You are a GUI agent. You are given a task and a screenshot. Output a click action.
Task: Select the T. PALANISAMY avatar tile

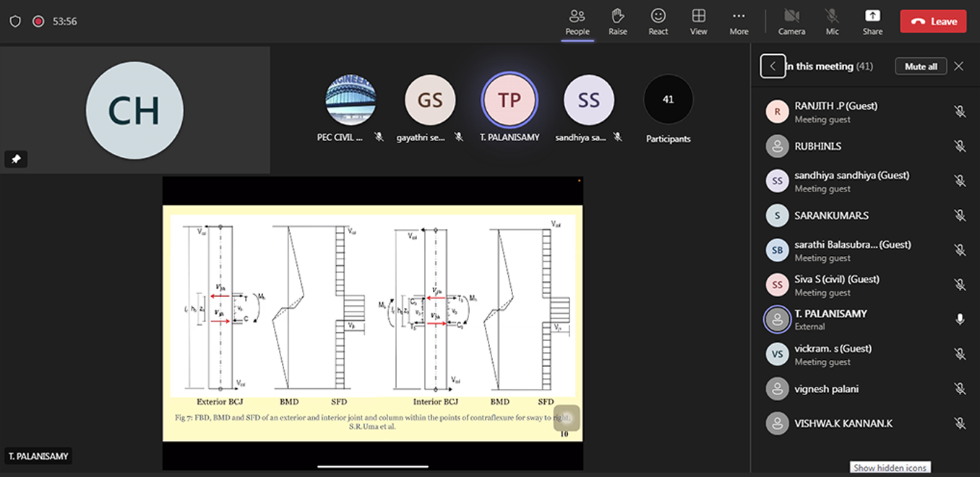point(510,100)
